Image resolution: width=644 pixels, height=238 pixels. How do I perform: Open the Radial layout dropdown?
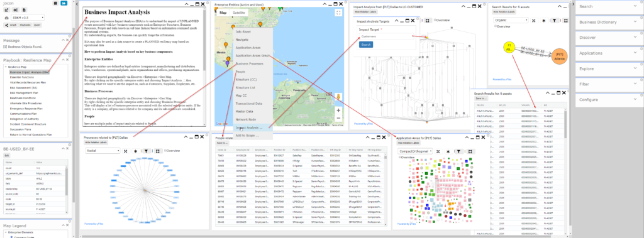103,151
